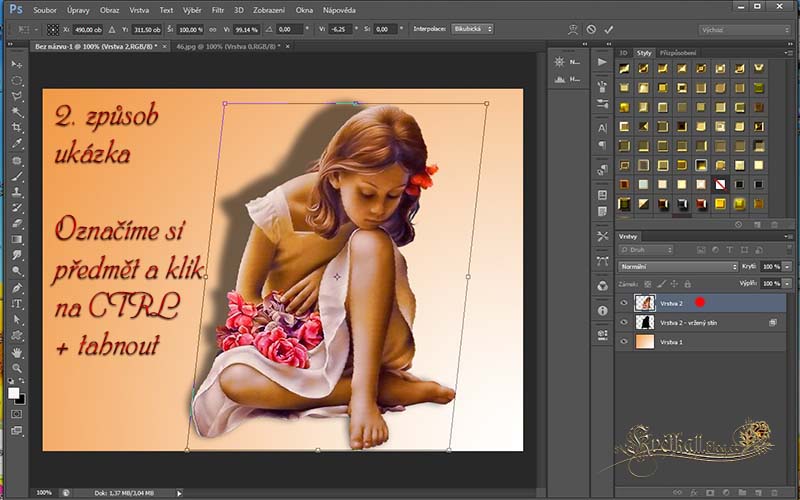Select the Dodge tool

[x=17, y=271]
